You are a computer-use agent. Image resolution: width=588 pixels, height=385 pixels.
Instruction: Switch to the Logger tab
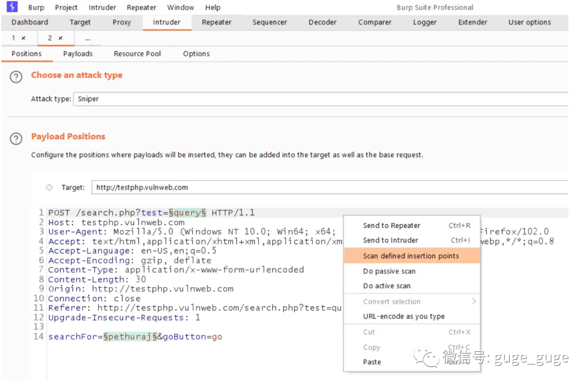point(425,22)
